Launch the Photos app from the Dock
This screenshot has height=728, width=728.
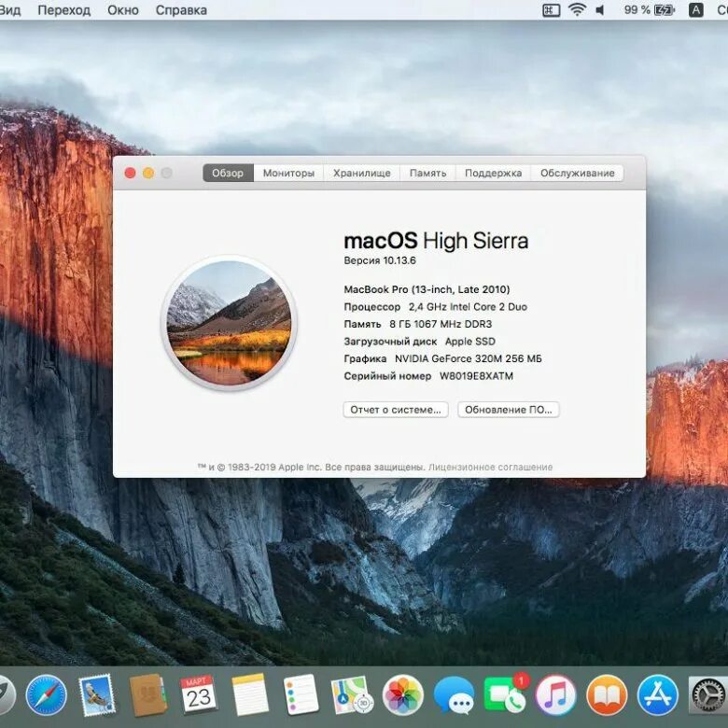[x=402, y=695]
